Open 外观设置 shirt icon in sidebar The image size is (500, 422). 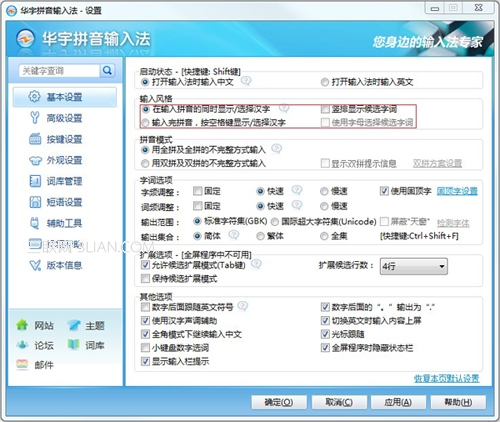[35, 160]
